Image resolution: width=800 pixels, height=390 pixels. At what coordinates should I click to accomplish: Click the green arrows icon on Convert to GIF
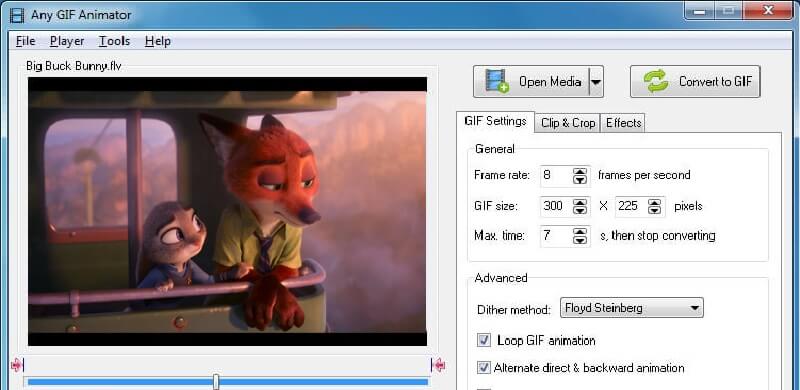(x=656, y=81)
